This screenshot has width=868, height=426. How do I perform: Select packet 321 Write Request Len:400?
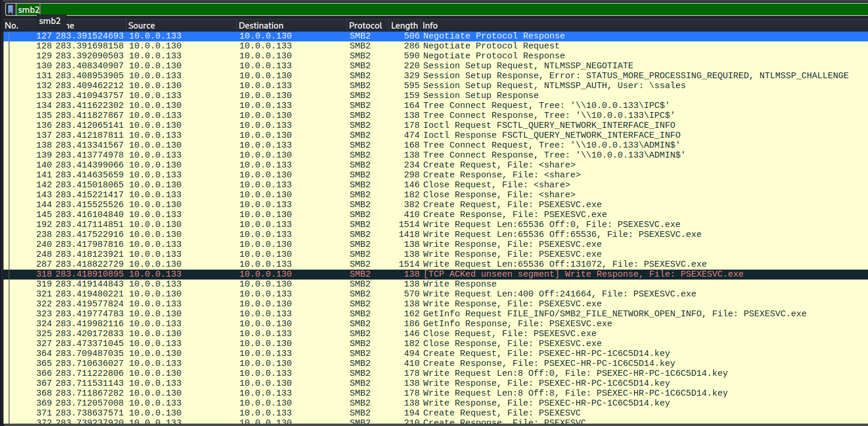[435, 294]
